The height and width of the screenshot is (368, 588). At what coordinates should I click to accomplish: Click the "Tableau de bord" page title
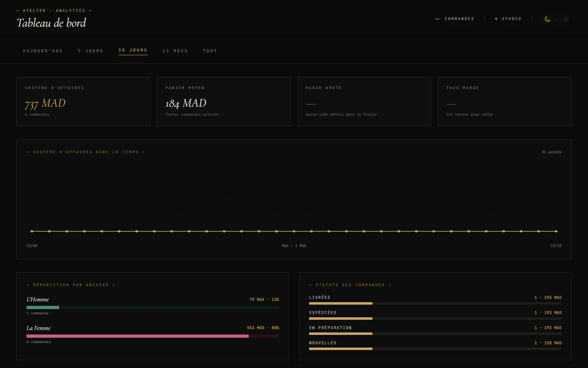coord(51,23)
